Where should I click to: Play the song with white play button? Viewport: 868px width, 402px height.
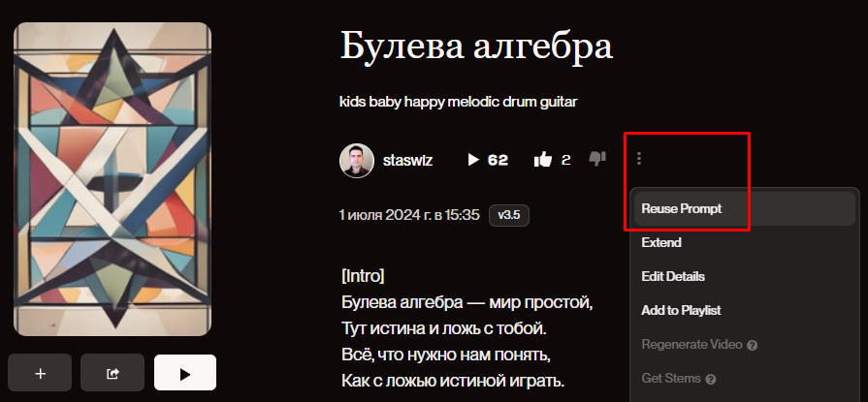click(x=185, y=373)
